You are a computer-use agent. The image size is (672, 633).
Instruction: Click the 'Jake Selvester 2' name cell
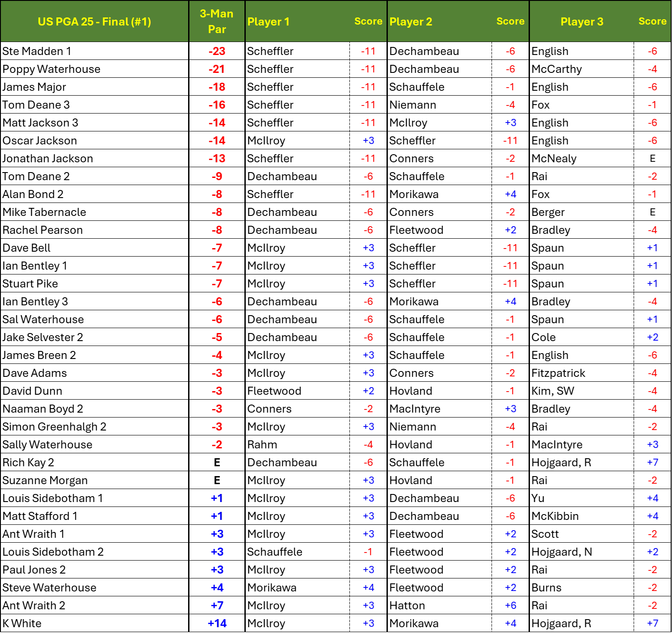[94, 337]
